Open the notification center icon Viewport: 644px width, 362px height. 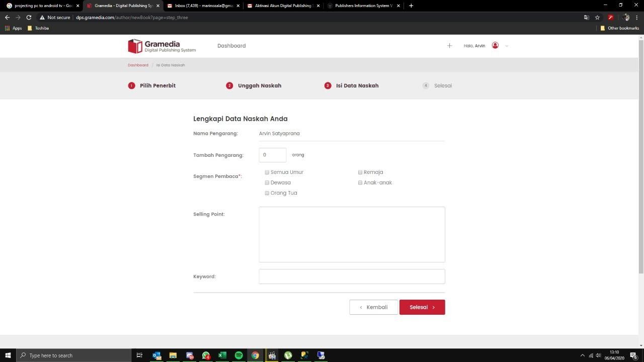point(634,355)
